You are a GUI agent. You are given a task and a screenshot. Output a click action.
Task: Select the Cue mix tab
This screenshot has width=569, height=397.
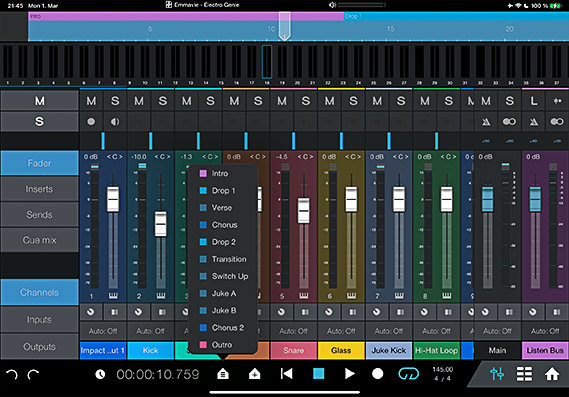[x=40, y=240]
